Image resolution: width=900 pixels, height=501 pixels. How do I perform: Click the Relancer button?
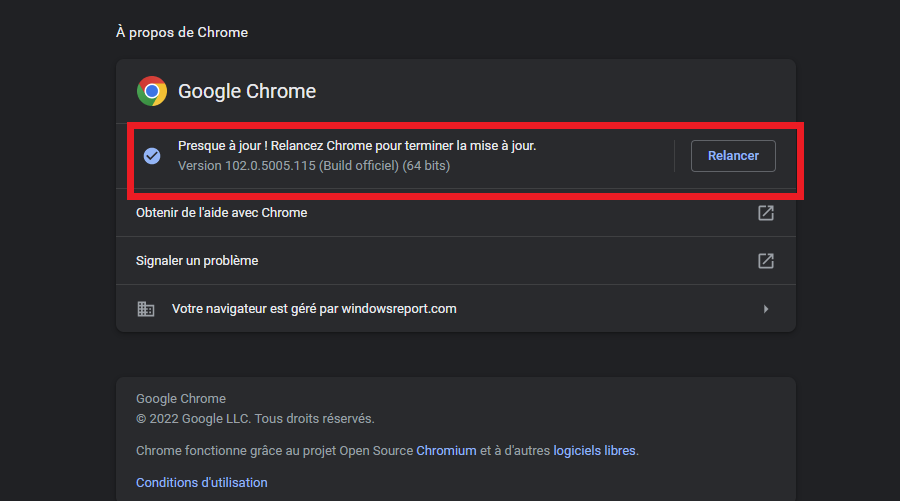733,156
